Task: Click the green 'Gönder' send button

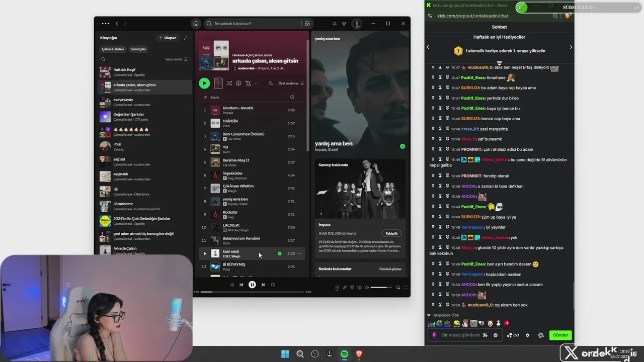Action: 560,335
